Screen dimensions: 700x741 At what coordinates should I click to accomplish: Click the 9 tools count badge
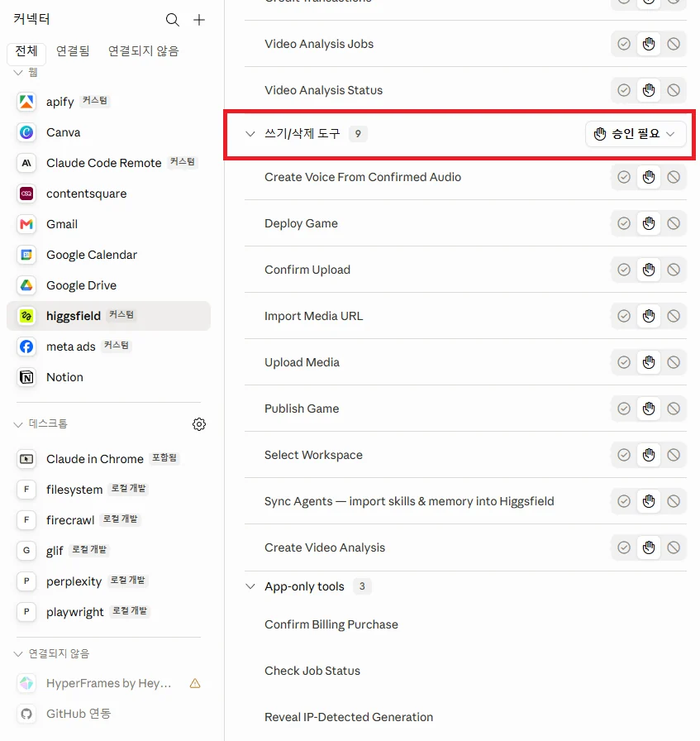358,134
